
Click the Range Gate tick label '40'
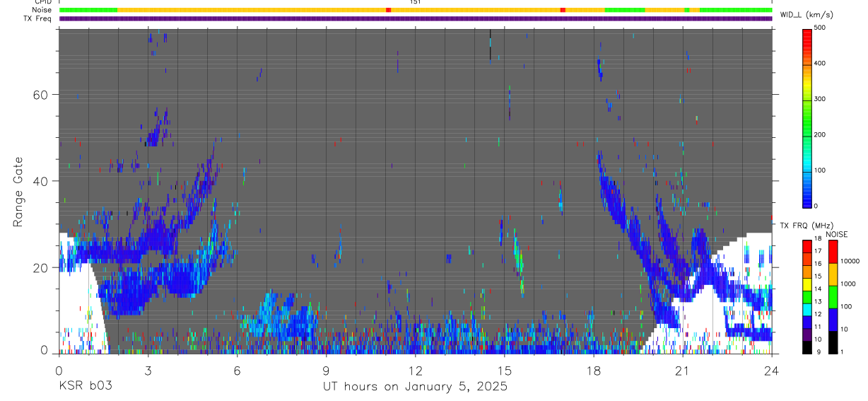pyautogui.click(x=41, y=181)
